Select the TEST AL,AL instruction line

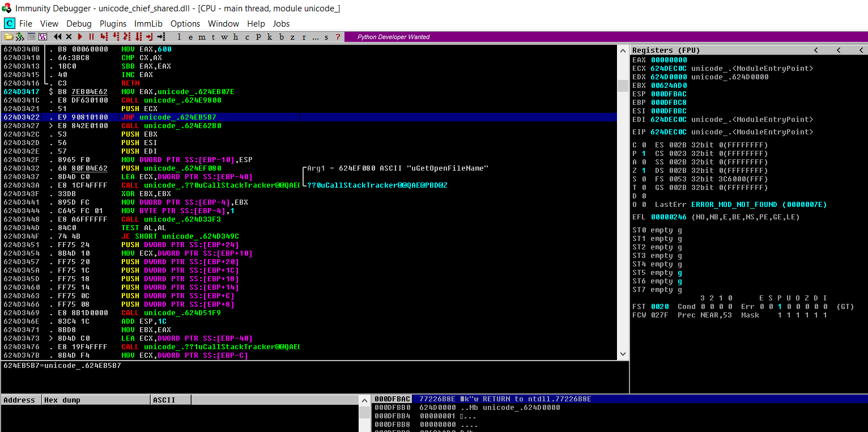coord(309,227)
